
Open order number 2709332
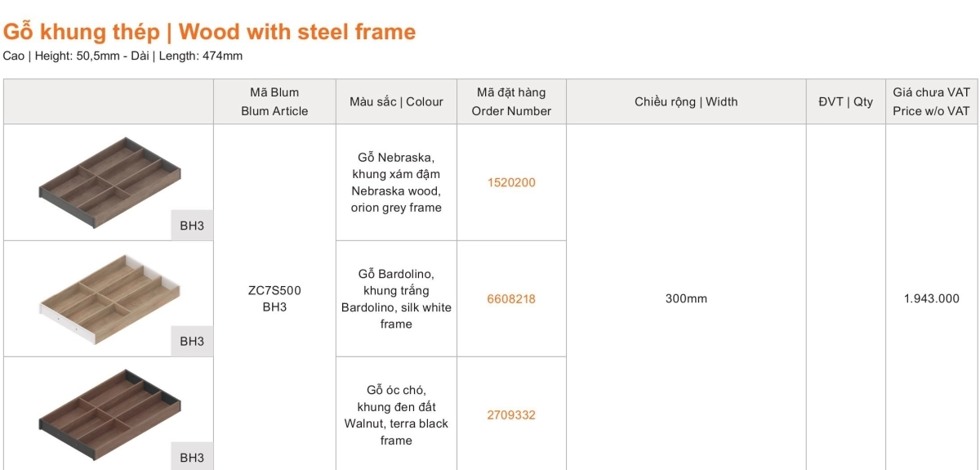click(x=511, y=415)
